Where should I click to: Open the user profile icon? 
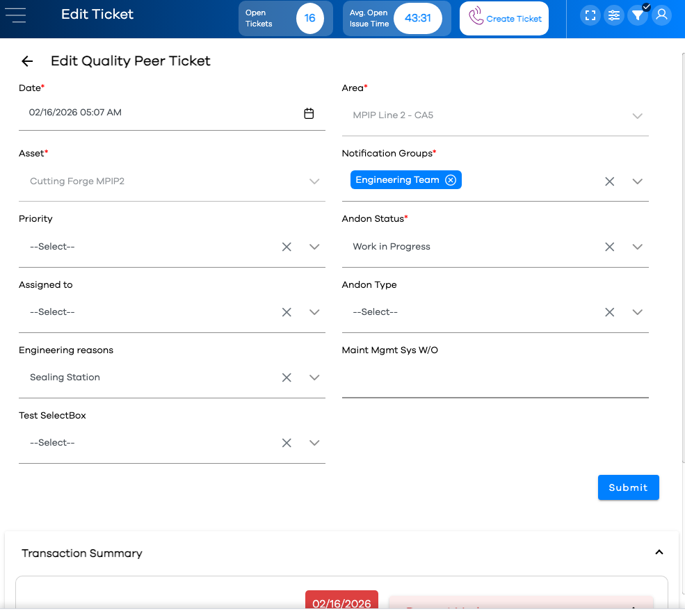(x=661, y=16)
